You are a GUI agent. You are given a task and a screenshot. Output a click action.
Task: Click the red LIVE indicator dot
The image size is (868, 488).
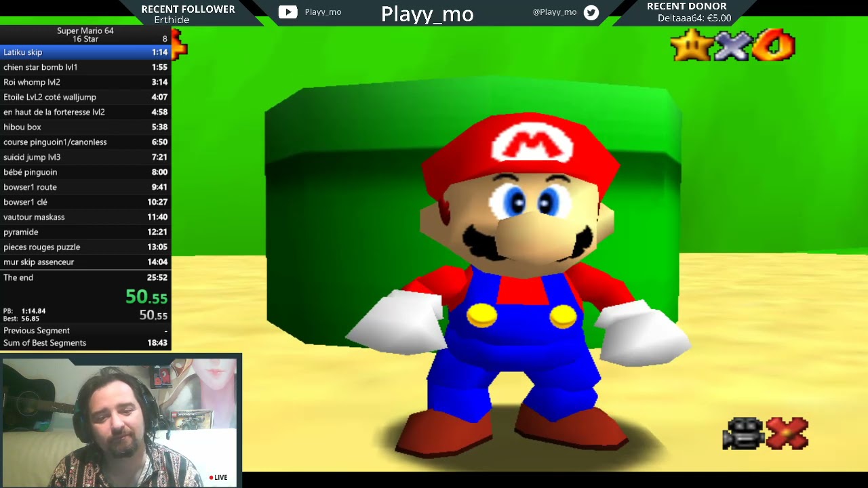211,477
